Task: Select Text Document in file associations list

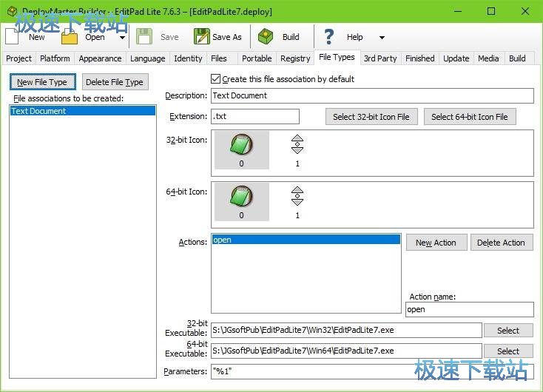Action: (x=83, y=111)
